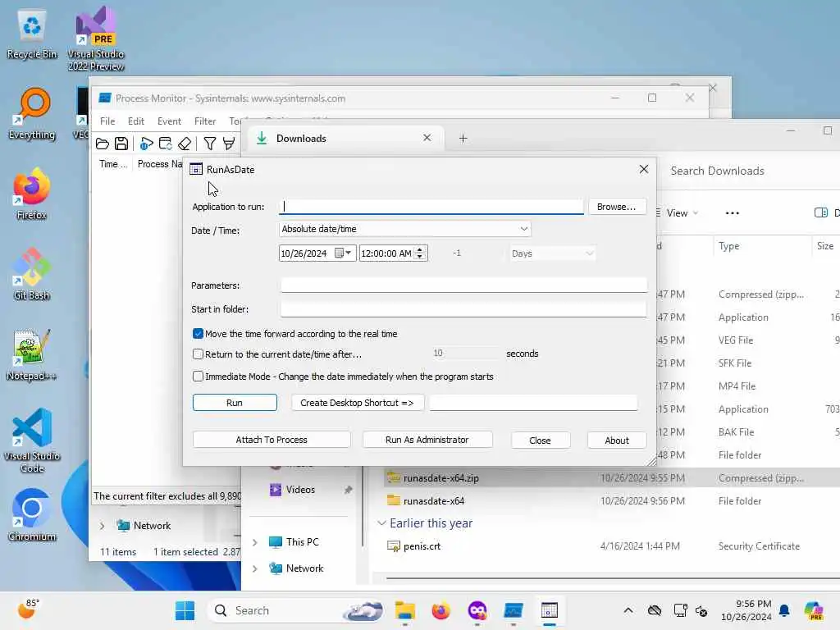Toggle Move the time forward checkbox
This screenshot has height=630, width=840.
[x=199, y=334]
